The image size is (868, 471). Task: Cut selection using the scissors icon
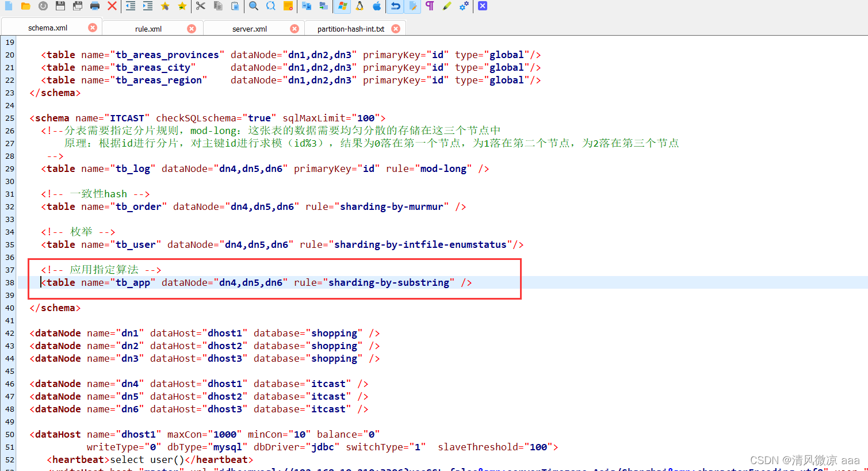click(200, 6)
